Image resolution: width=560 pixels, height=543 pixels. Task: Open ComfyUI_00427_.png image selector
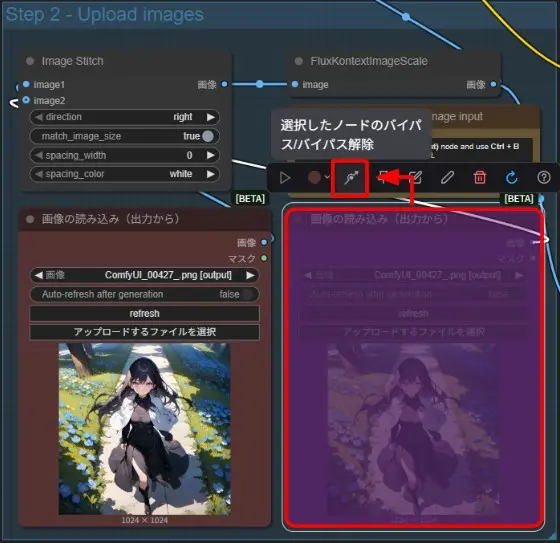(x=145, y=275)
